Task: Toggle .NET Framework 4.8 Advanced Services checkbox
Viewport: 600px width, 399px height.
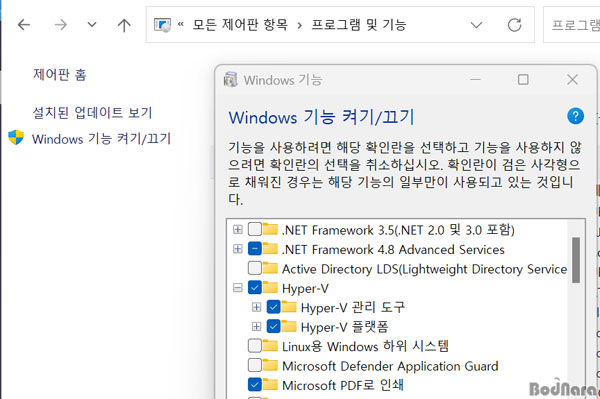Action: (255, 249)
